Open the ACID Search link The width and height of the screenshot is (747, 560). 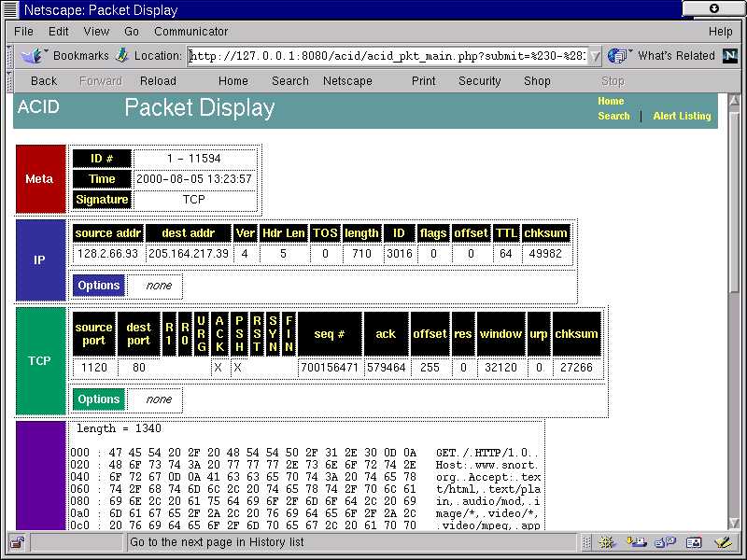[x=613, y=117]
